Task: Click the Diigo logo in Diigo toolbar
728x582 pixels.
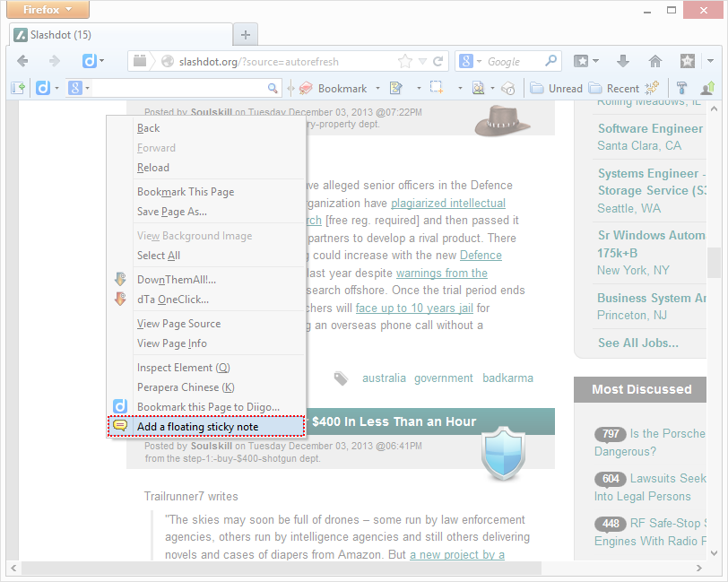Action: point(43,88)
